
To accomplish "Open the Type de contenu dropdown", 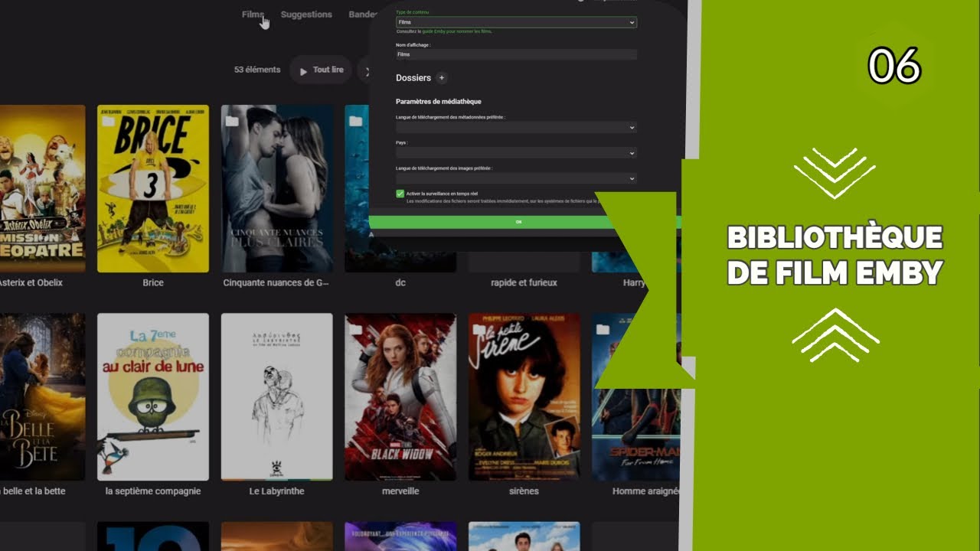I will [x=516, y=22].
